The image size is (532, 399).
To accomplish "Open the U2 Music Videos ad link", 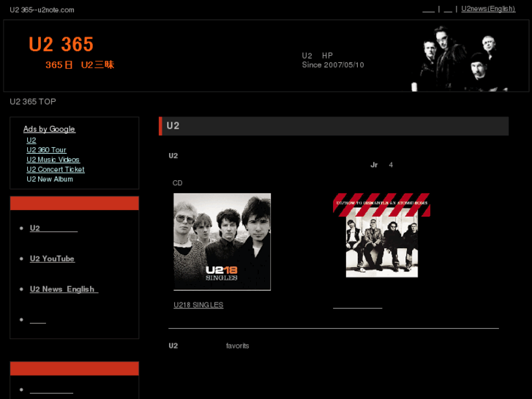I will [x=53, y=160].
